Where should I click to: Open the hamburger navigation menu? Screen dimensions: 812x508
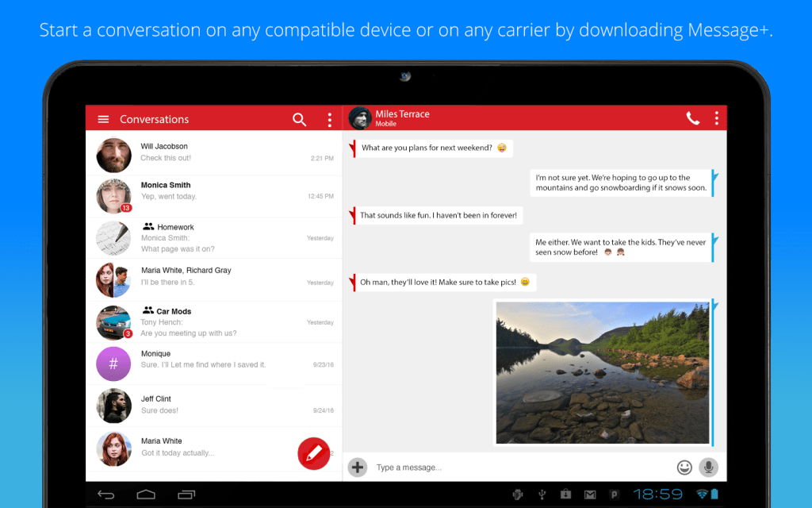click(103, 119)
